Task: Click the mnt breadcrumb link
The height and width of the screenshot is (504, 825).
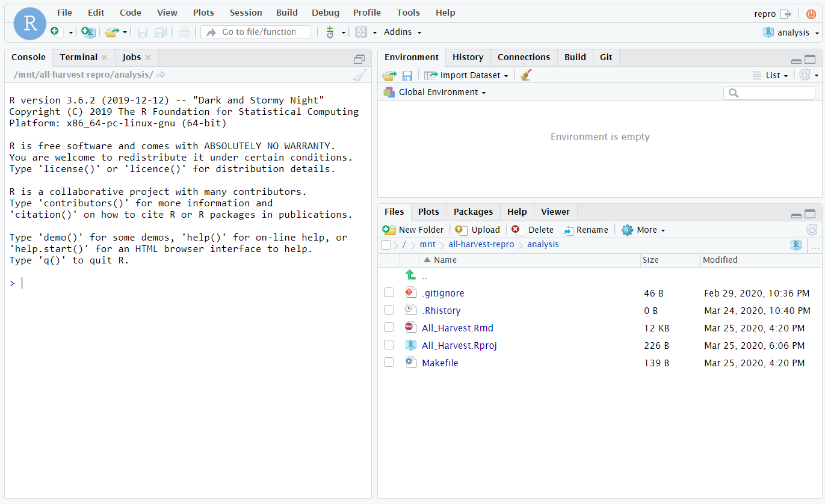Action: [x=428, y=245]
